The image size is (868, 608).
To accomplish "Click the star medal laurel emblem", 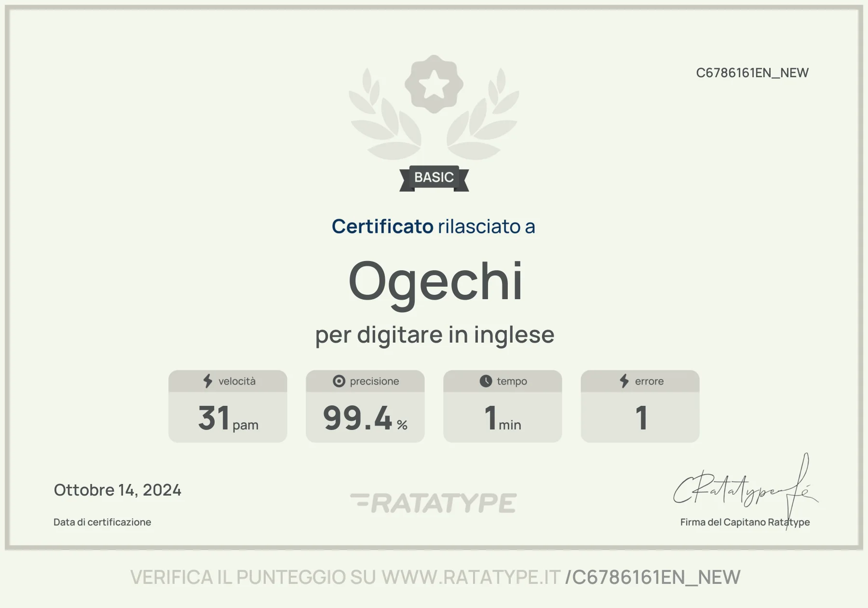I will (x=434, y=107).
